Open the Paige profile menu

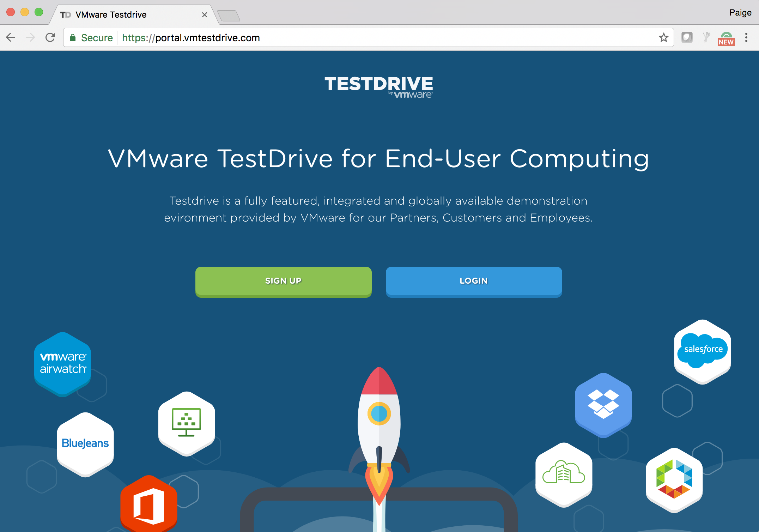tap(740, 13)
